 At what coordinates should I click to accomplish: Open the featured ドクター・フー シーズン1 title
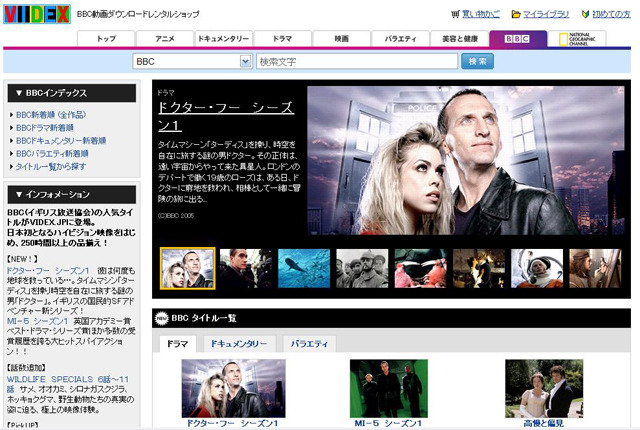tap(226, 116)
